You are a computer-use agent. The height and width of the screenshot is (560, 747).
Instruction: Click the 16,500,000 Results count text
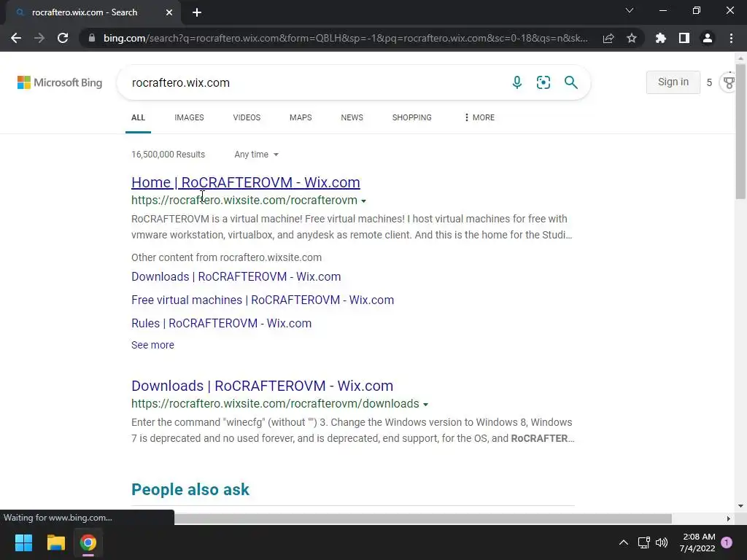[x=169, y=155]
